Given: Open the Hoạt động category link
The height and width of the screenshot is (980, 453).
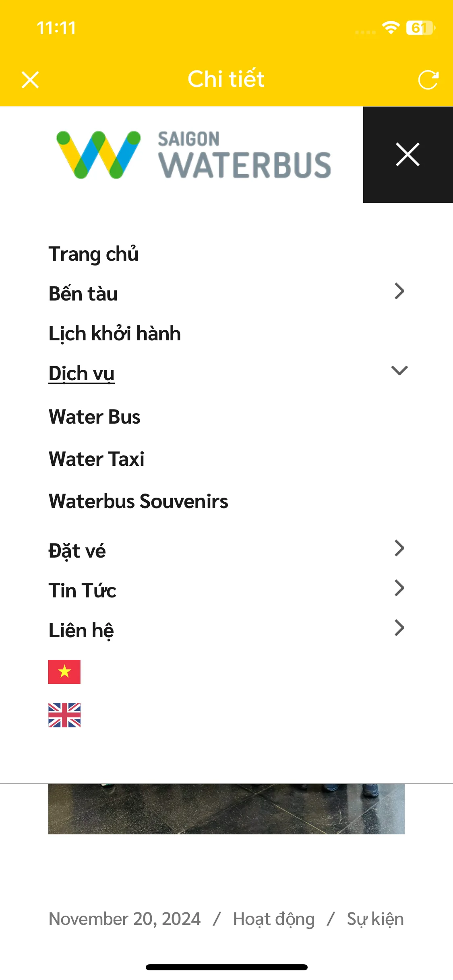Looking at the screenshot, I should tap(274, 919).
